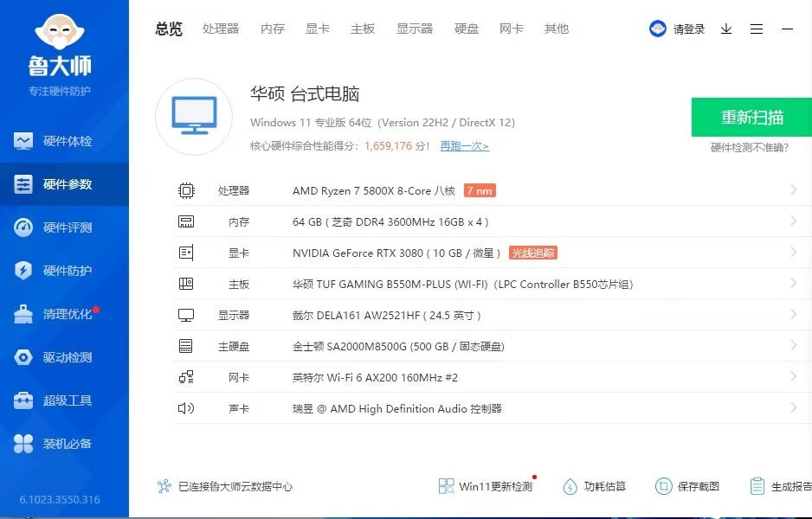This screenshot has width=812, height=519.
Task: Click the 华硕 TUF GAMING B550M-PLUS text
Action: [x=463, y=284]
